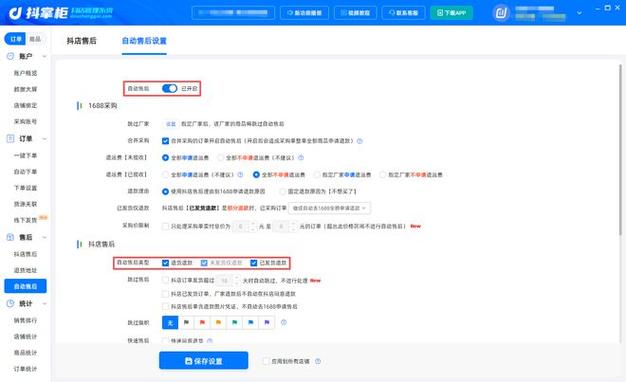Open 退货地址 in the sidebar

[25, 270]
